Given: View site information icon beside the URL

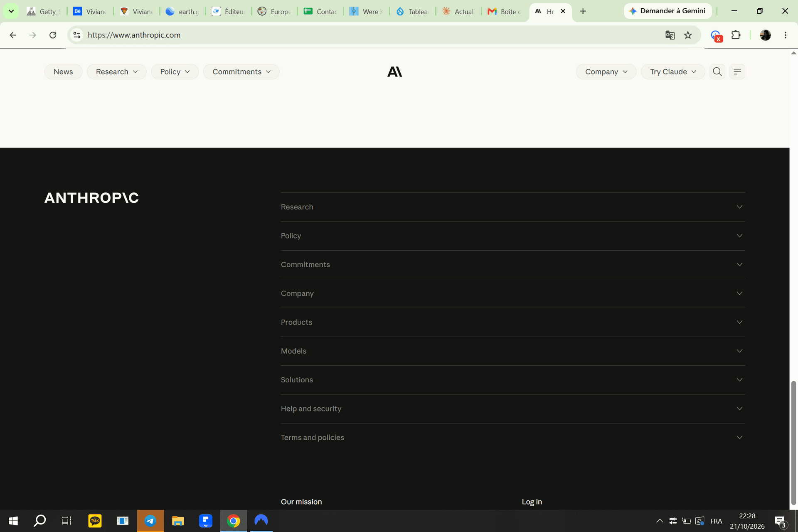Looking at the screenshot, I should click(x=77, y=35).
